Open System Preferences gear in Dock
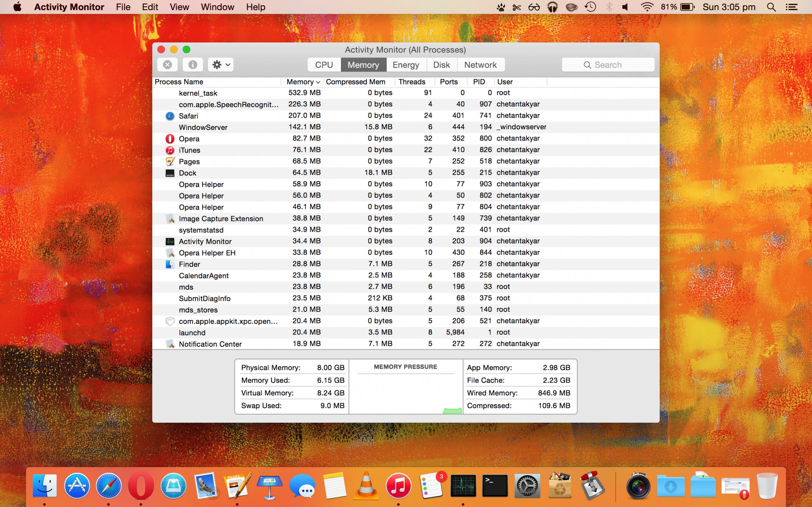 pyautogui.click(x=527, y=485)
